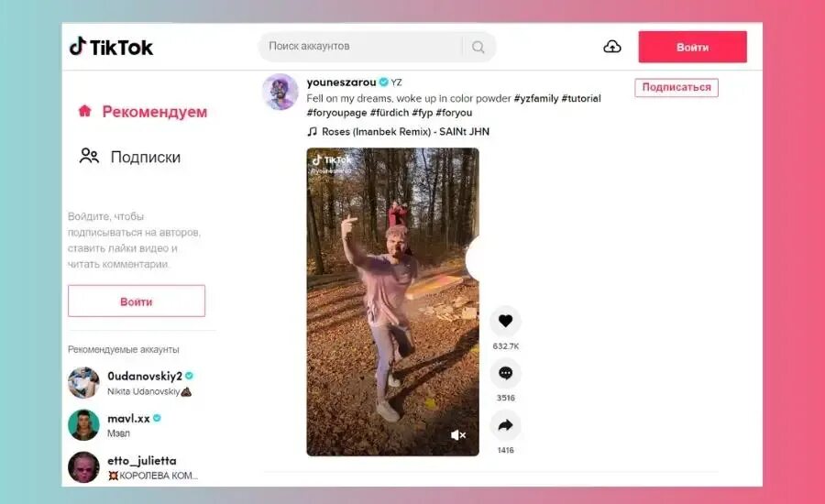Click the Рекомендуемые аккаунты heading
Viewport: 825px width, 504px height.
click(123, 349)
